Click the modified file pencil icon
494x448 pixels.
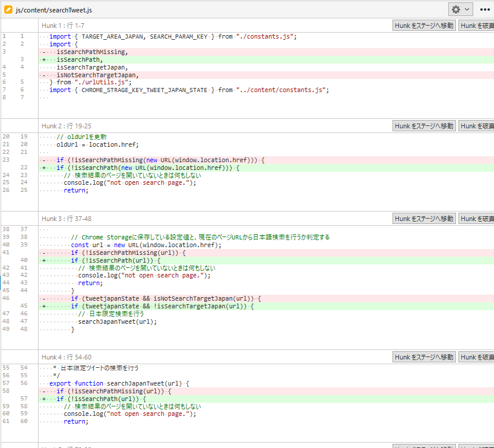pyautogui.click(x=8, y=10)
